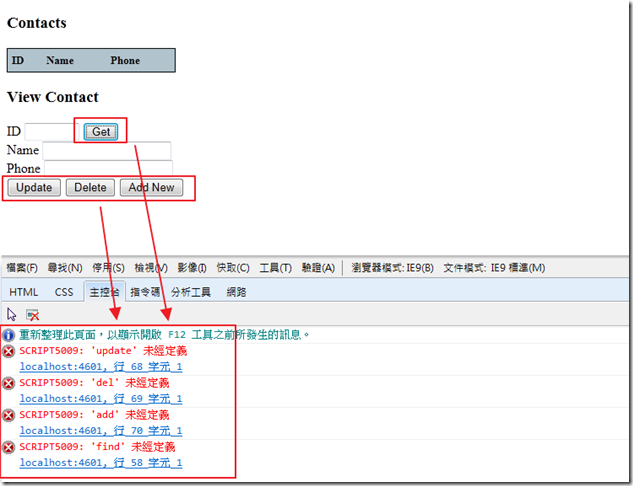633x486 pixels.
Task: Click the F12 refresh info message text
Action: pos(164,335)
